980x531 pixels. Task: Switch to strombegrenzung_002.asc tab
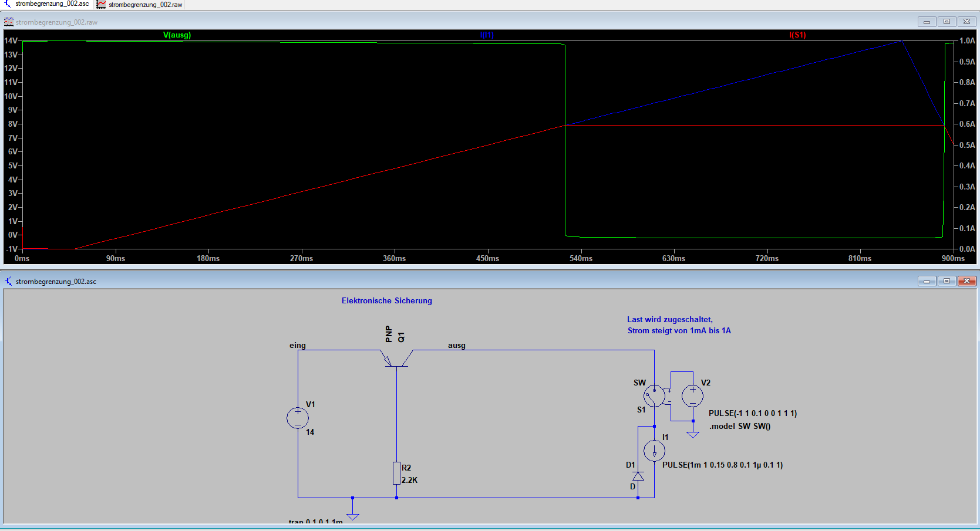[47, 4]
